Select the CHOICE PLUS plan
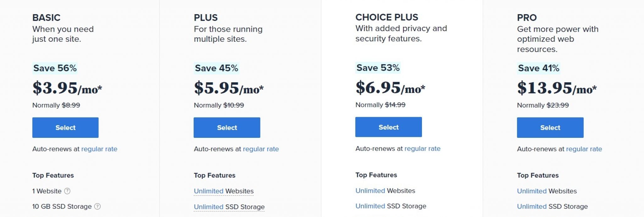This screenshot has width=644, height=217. tap(388, 127)
